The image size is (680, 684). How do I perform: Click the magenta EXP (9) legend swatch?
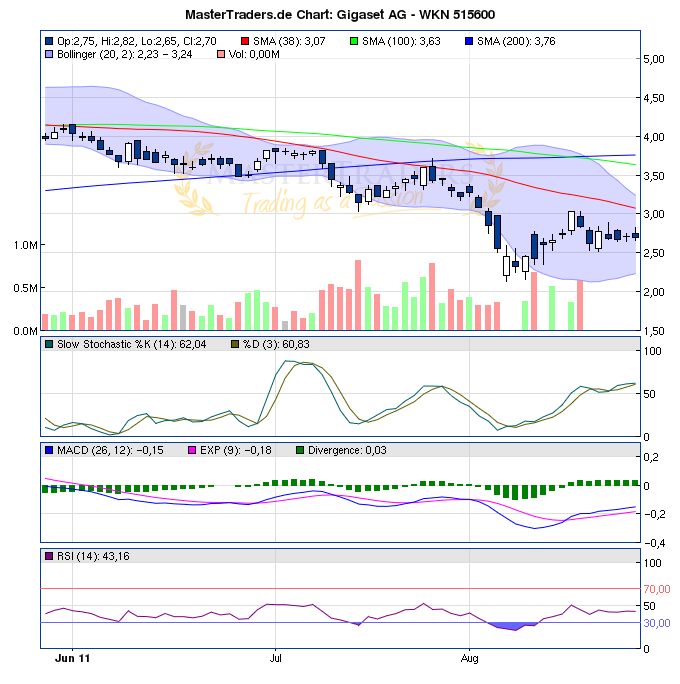(191, 450)
